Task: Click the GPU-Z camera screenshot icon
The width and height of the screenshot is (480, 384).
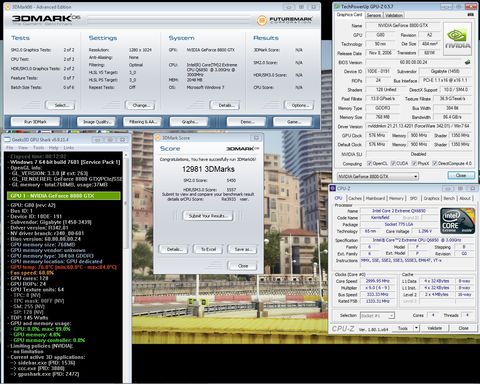Action: [x=471, y=14]
